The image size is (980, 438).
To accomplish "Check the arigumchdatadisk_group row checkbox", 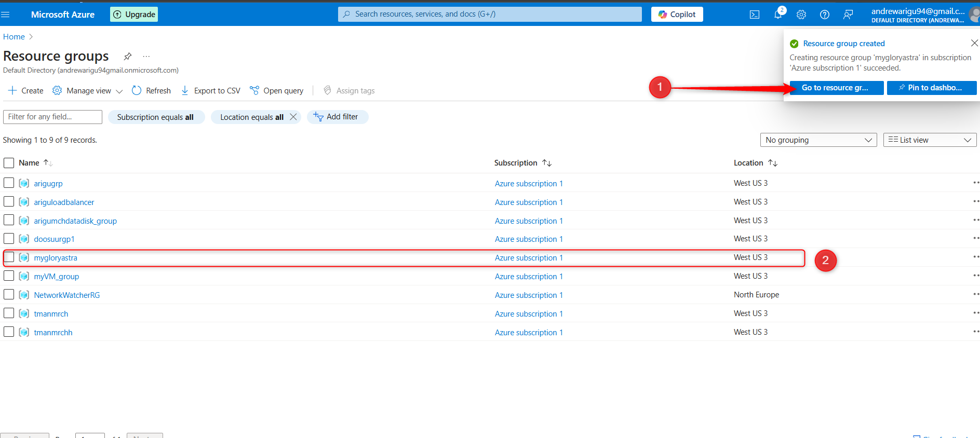I will (9, 220).
